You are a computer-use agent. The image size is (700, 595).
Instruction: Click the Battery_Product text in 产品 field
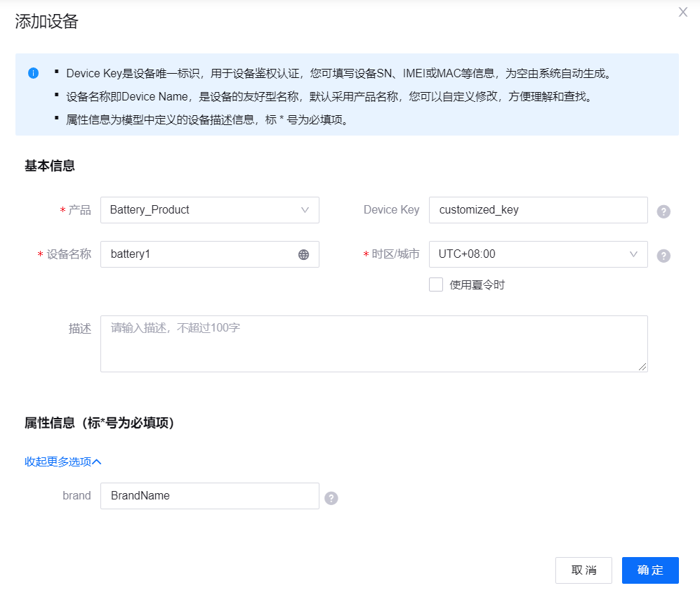point(150,210)
